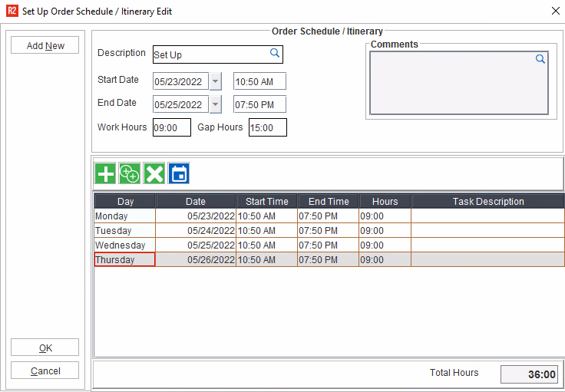The image size is (565, 392).
Task: Click the green duplicate rows icon
Action: (130, 173)
